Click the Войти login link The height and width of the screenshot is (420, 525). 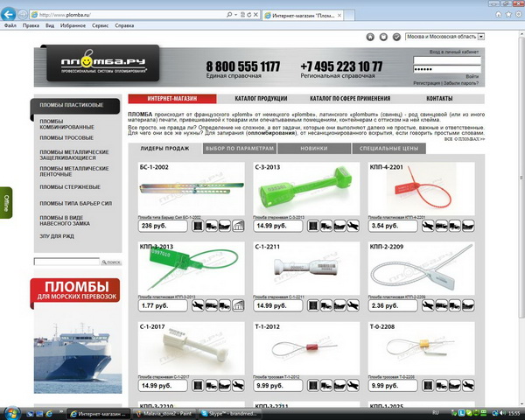tap(472, 77)
